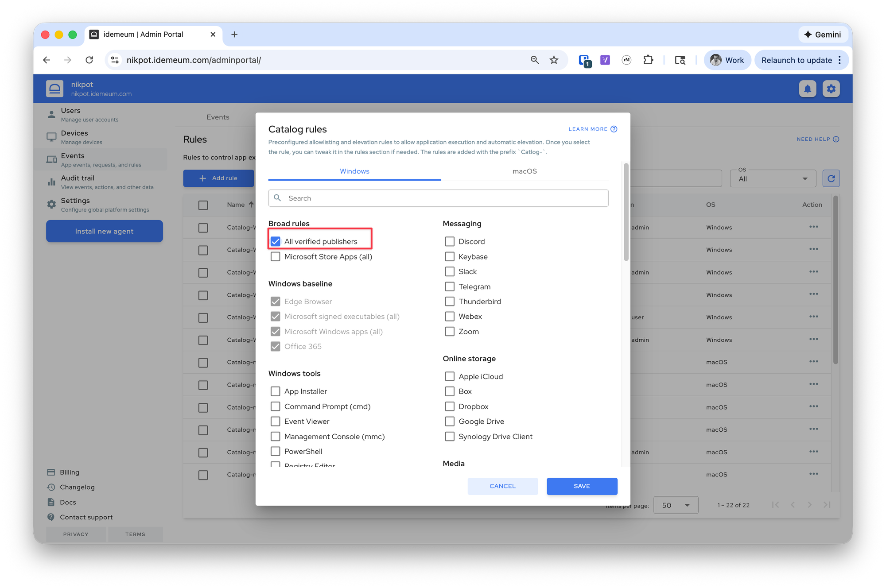Click the bookmark star in address bar
Screen dimensions: 886x588
point(554,60)
